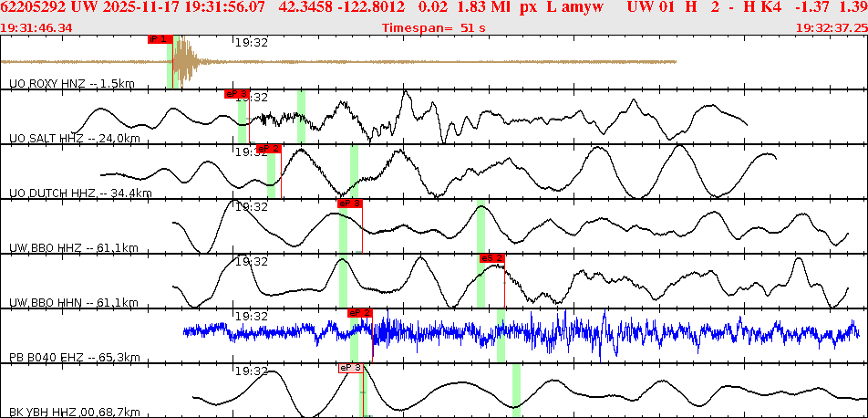868x418 pixels.
Task: Select the eP 3 pick flag on SALT trace
Action: (237, 94)
